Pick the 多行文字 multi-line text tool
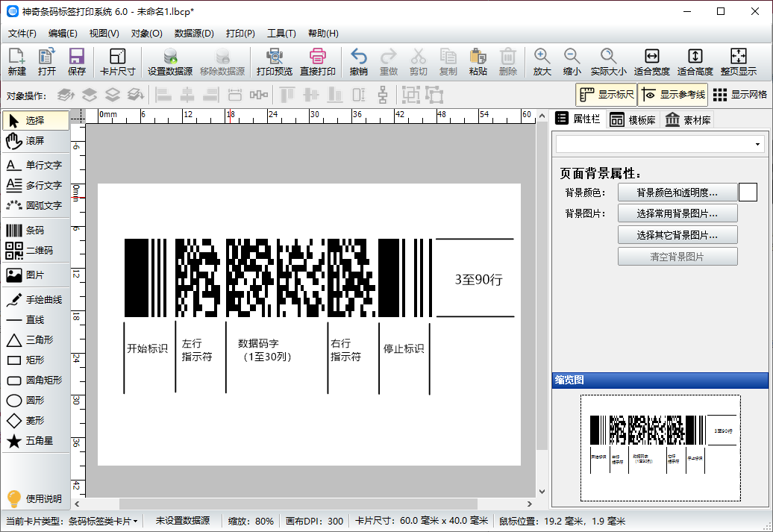The height and width of the screenshot is (532, 773). point(36,185)
